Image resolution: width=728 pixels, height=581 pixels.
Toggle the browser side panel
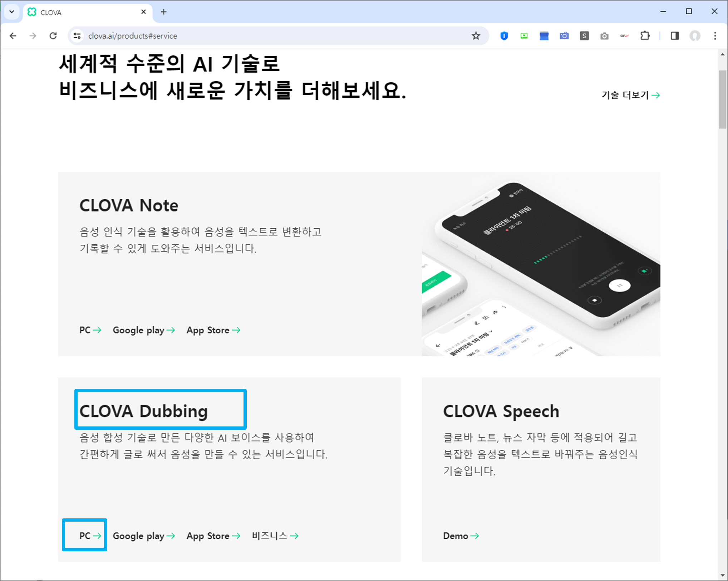[674, 36]
